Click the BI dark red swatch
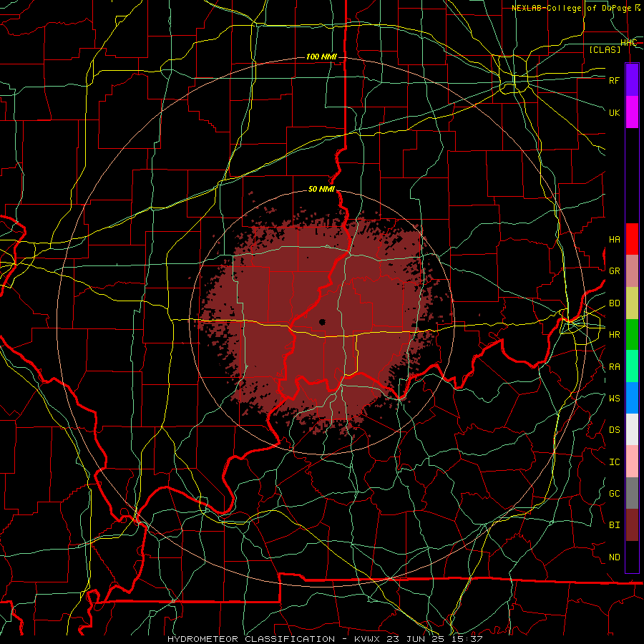 coord(632,525)
